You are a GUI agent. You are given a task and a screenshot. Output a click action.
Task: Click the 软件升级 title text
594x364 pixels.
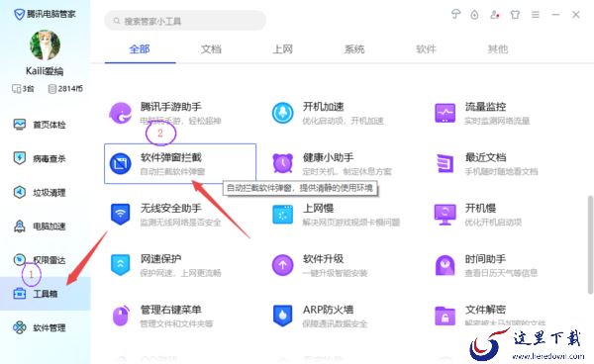click(x=323, y=259)
